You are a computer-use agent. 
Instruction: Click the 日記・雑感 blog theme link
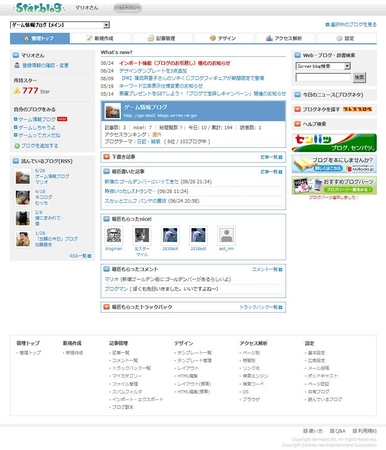(x=149, y=141)
